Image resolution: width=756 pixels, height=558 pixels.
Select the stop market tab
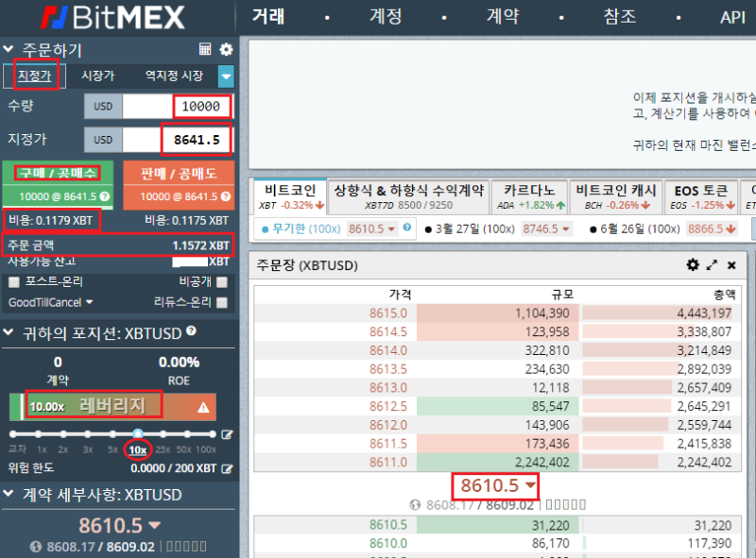(x=175, y=76)
